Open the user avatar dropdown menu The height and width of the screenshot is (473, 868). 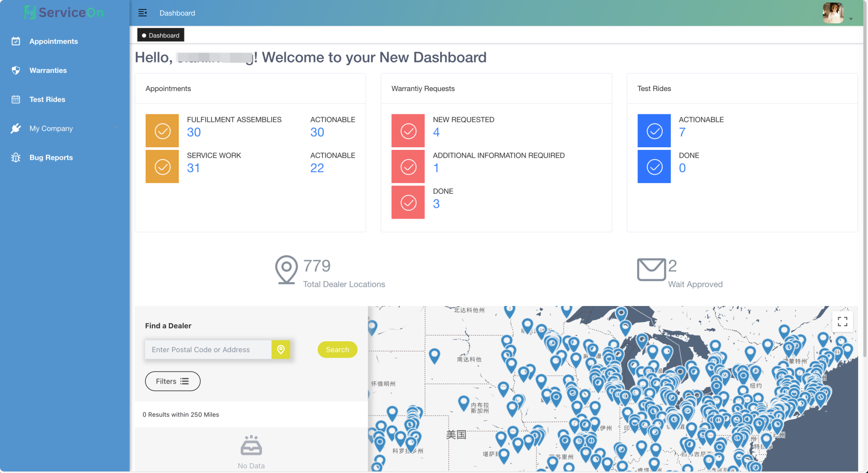837,13
